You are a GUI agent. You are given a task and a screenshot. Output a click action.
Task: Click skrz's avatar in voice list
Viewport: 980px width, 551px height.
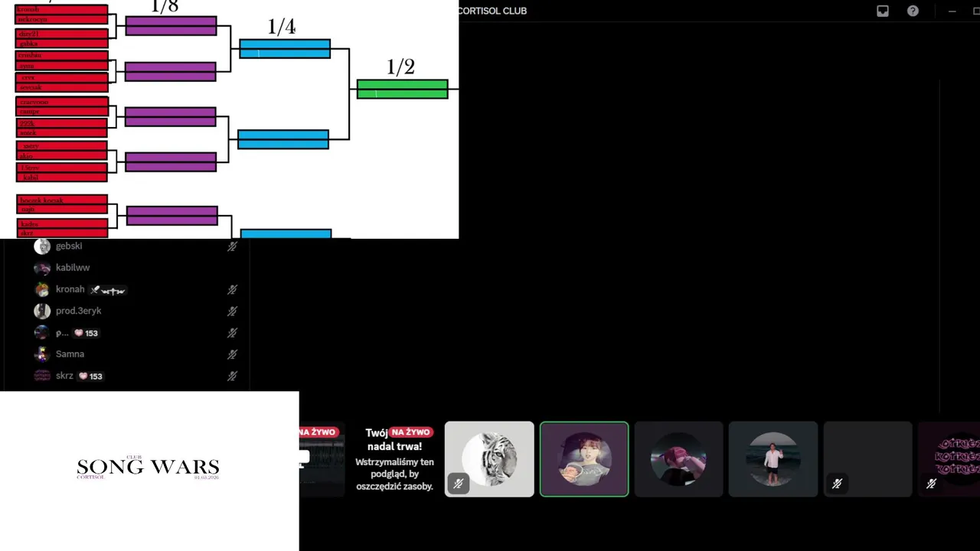click(42, 376)
